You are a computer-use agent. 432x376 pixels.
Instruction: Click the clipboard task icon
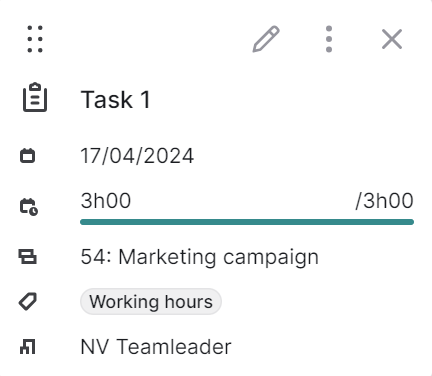point(35,97)
